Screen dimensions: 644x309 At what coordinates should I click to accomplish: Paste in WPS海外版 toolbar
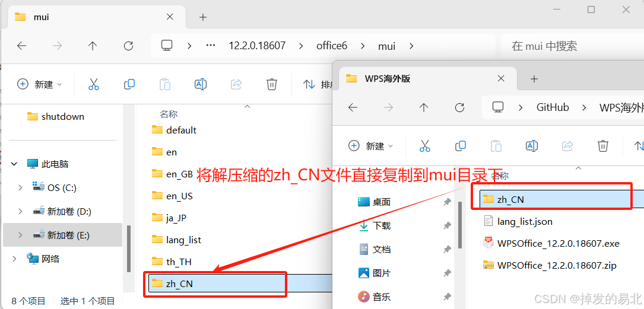[x=496, y=146]
